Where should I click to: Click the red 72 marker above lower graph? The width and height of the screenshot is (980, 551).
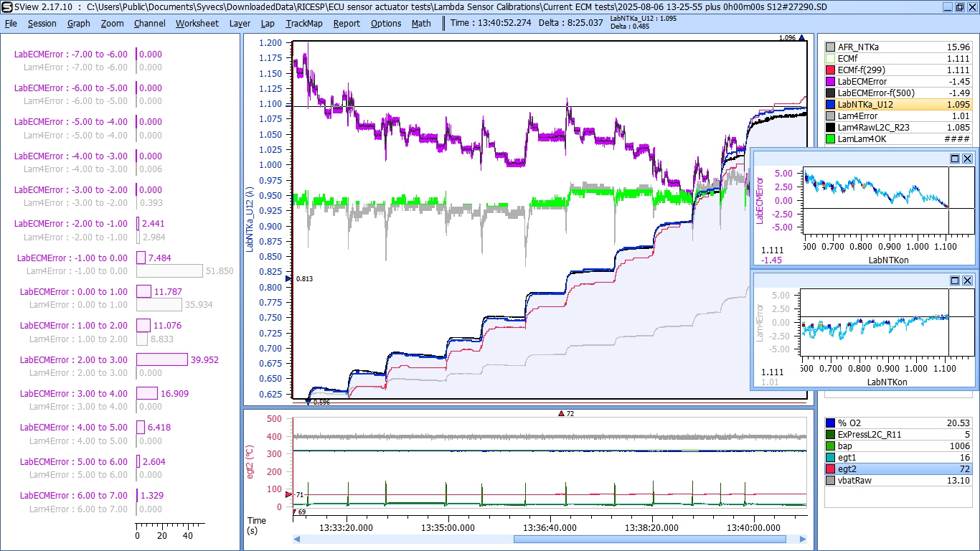tap(561, 413)
